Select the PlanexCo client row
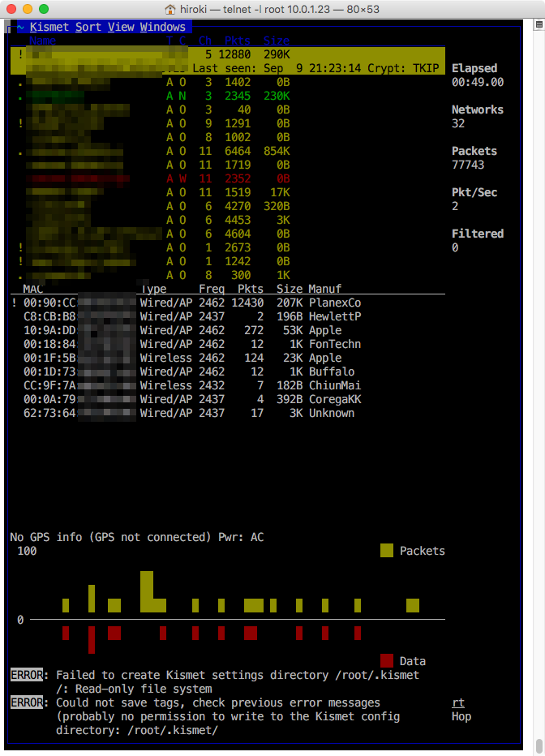Image resolution: width=545 pixels, height=756 pixels. [227, 303]
